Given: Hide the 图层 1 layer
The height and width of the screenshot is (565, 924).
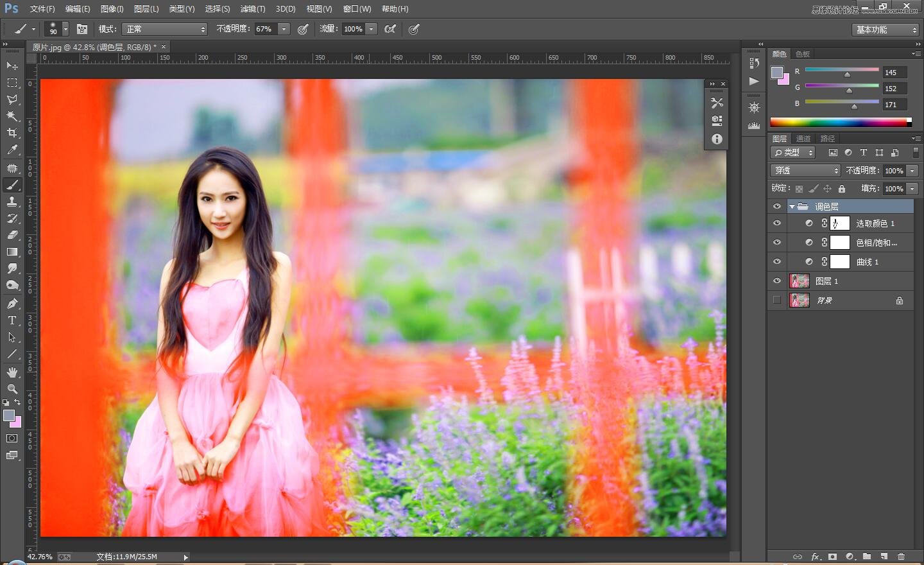Looking at the screenshot, I should click(777, 281).
